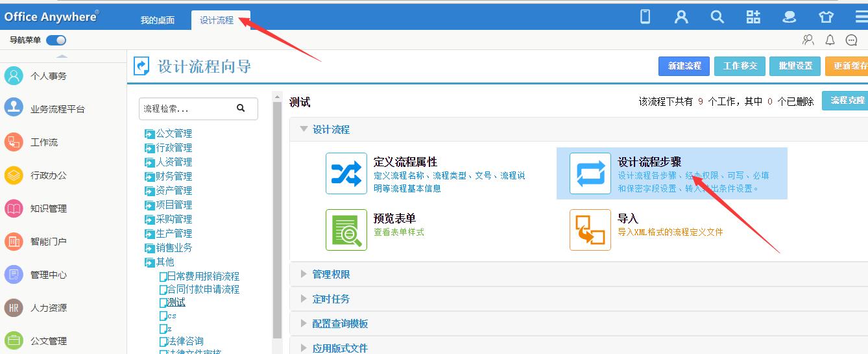Open the notification bell icon
The width and height of the screenshot is (868, 354).
[x=830, y=40]
